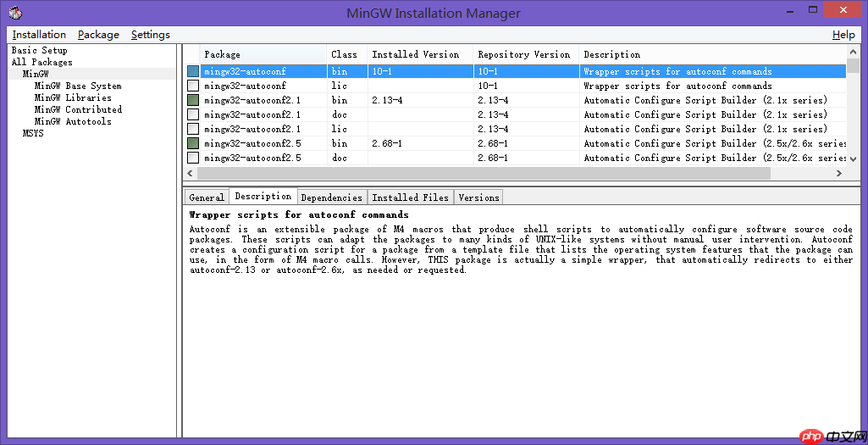Screen dimensions: 868x445
Task: Mark the mingw32-autoconf2.1 doc checkbox
Action: [193, 115]
